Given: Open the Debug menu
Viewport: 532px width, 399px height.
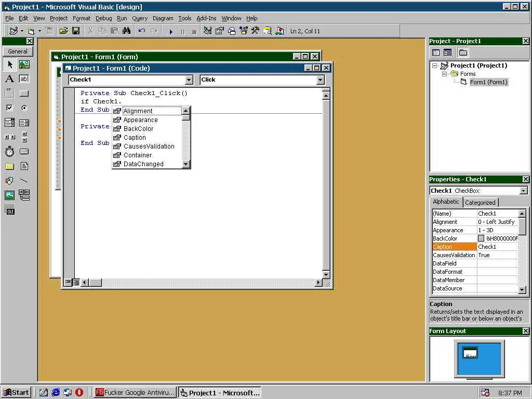Looking at the screenshot, I should 103,18.
